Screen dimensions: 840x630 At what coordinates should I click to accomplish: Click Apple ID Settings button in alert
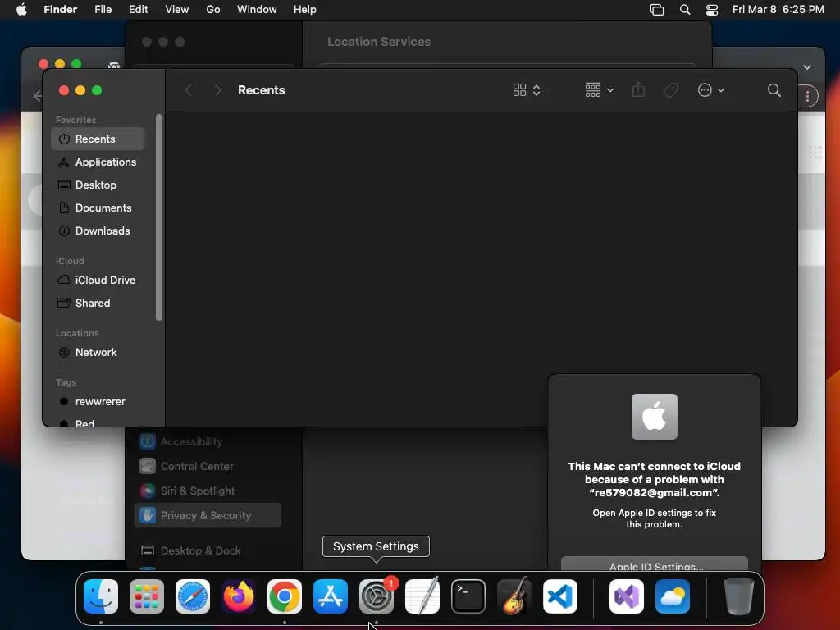coord(655,564)
